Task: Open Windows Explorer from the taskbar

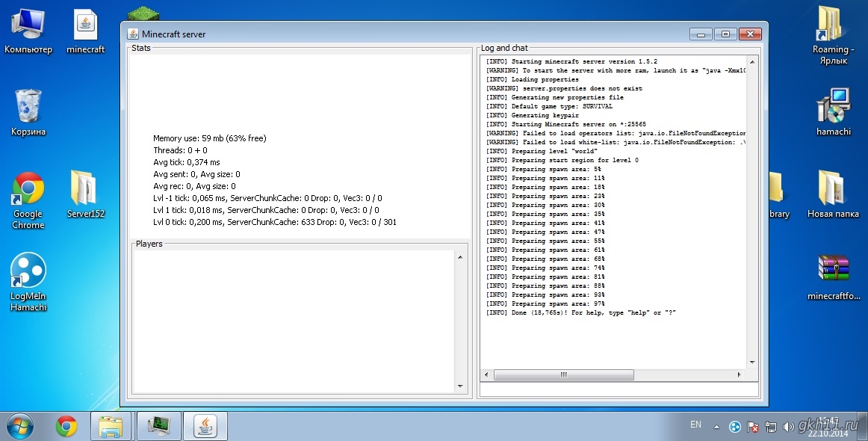Action: 111,427
